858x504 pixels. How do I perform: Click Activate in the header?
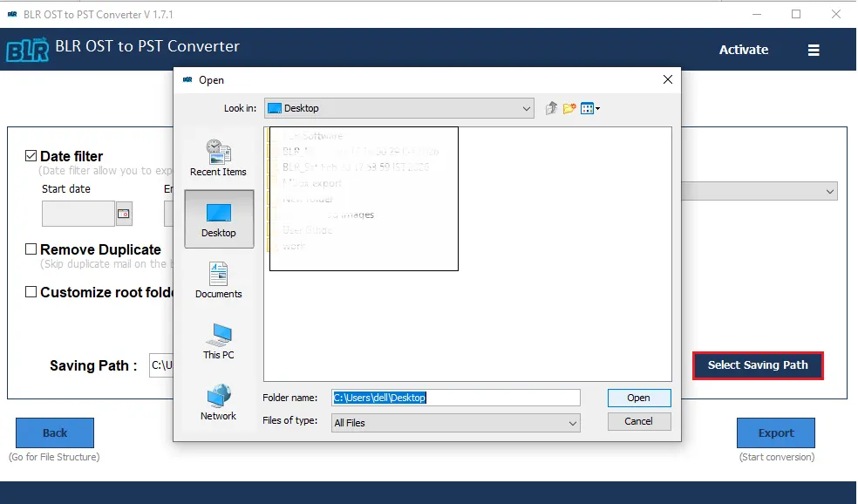(743, 50)
